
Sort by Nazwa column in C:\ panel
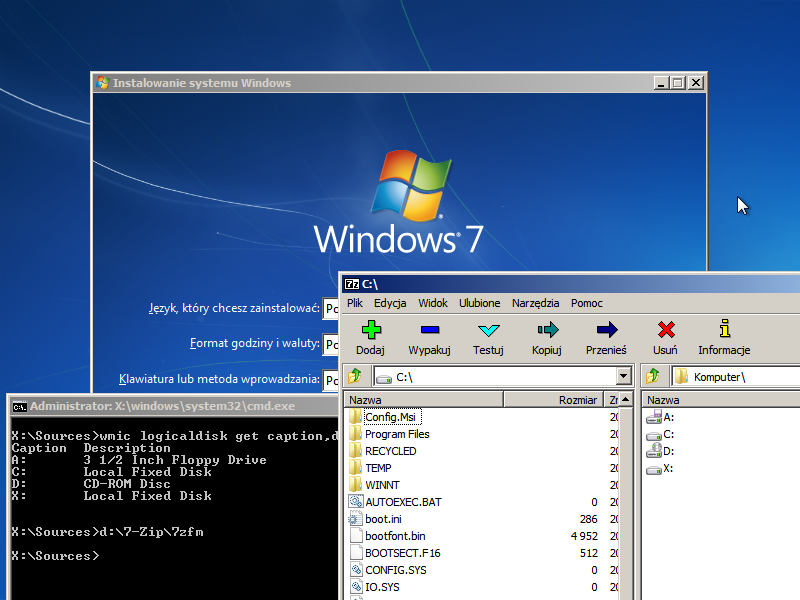click(x=424, y=399)
